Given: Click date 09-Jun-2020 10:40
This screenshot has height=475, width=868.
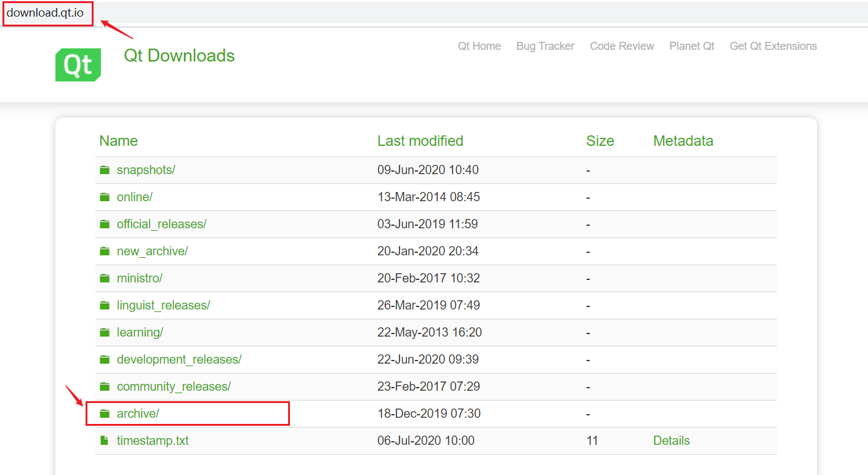Looking at the screenshot, I should 428,170.
